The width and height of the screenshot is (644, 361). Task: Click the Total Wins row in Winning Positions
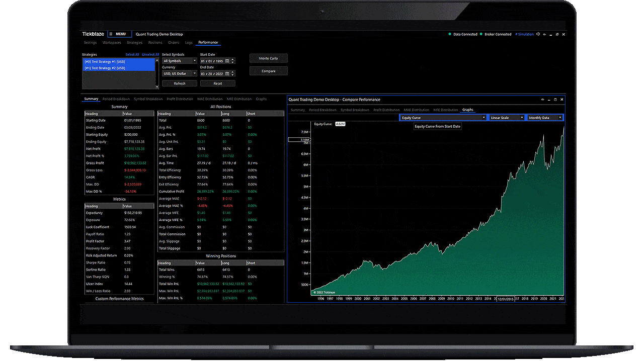pyautogui.click(x=220, y=270)
